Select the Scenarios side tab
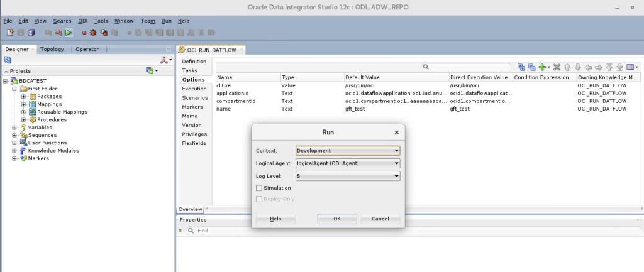The width and height of the screenshot is (644, 272). pos(195,97)
